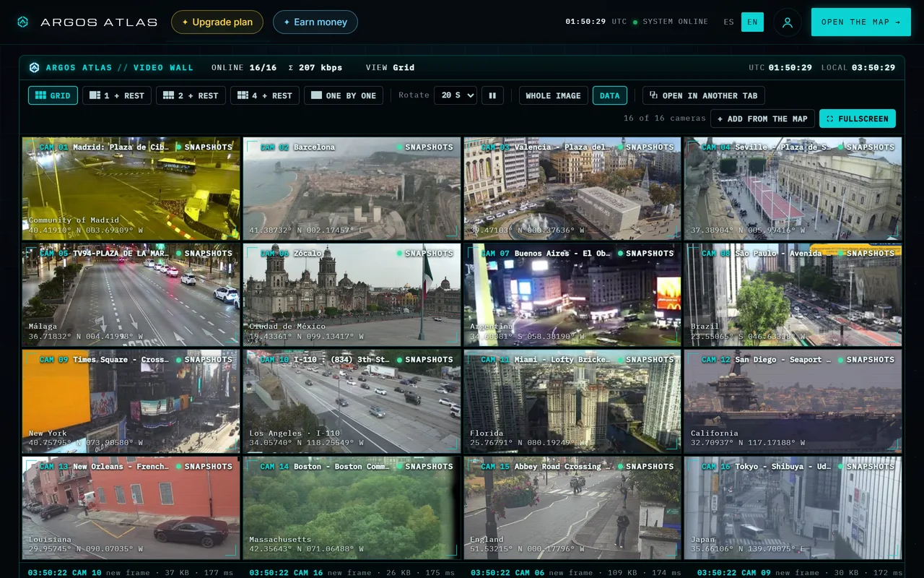Click the ONLINE 16/16 counter
924x578 pixels.
tap(244, 68)
